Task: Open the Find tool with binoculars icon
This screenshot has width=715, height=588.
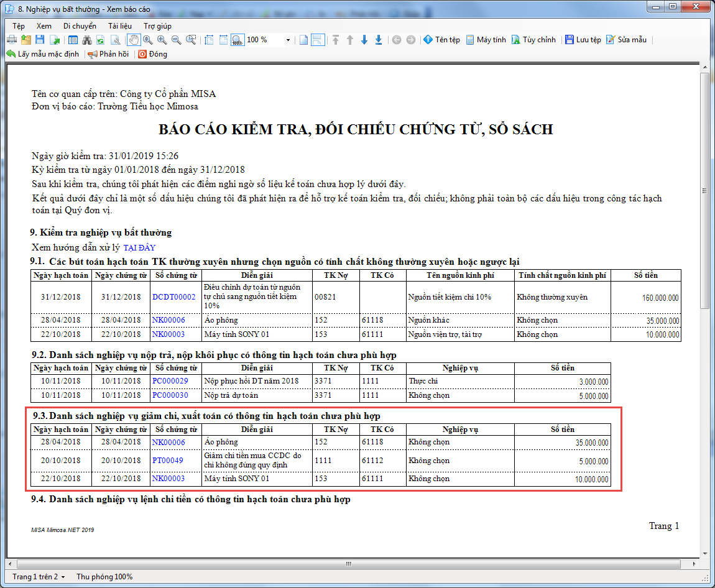Action: point(87,40)
